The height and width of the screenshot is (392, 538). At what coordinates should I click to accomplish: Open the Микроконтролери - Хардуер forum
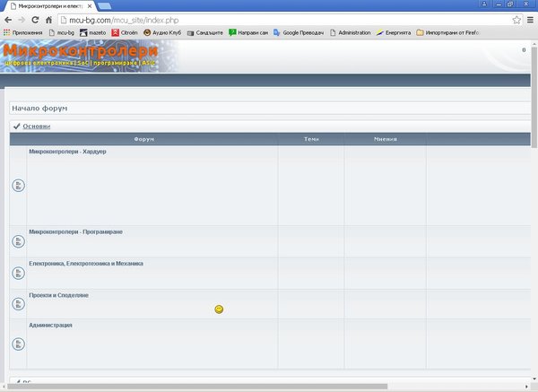pyautogui.click(x=67, y=152)
